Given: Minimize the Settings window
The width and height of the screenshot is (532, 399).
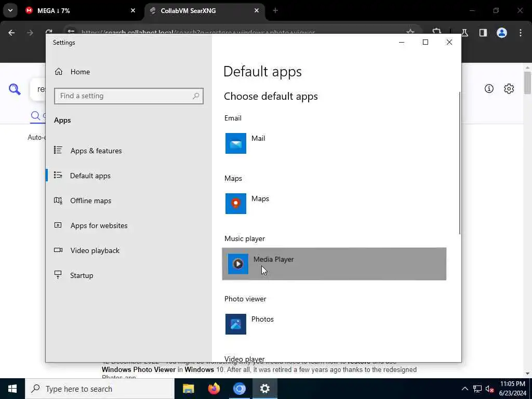Looking at the screenshot, I should pos(402,43).
